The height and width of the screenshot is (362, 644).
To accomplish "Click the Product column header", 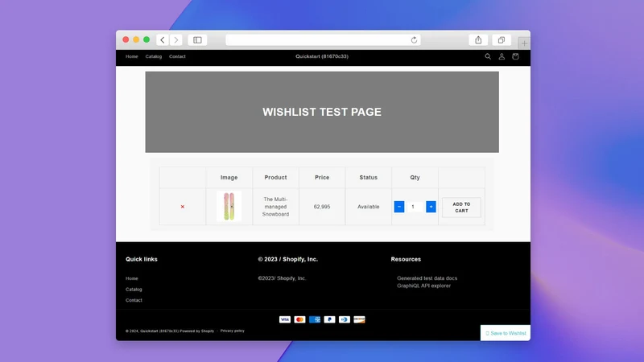I will [275, 177].
